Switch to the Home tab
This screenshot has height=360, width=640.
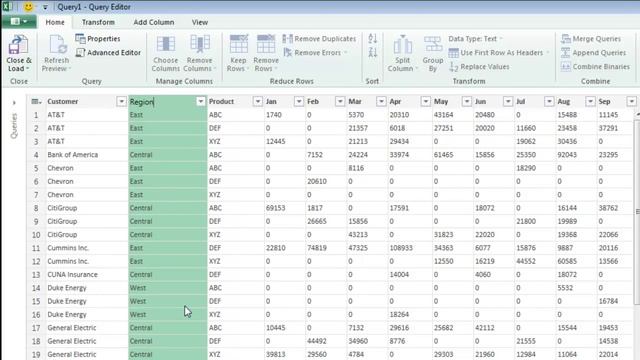coord(55,22)
